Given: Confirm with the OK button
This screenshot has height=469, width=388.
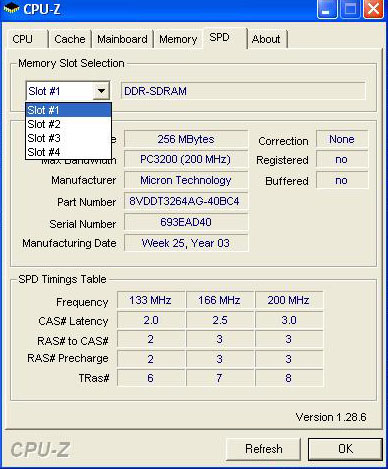Looking at the screenshot, I should (x=345, y=449).
